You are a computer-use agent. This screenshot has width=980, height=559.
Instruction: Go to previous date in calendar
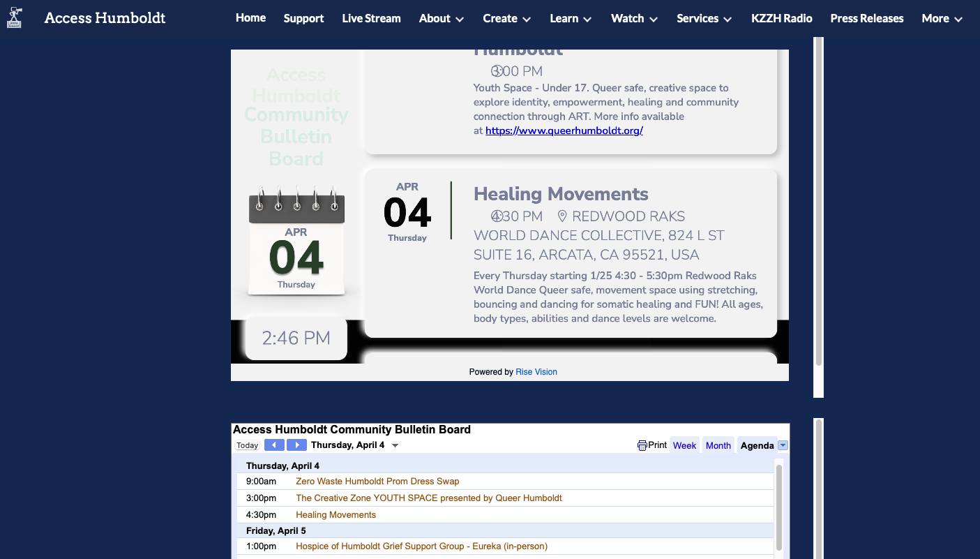274,445
